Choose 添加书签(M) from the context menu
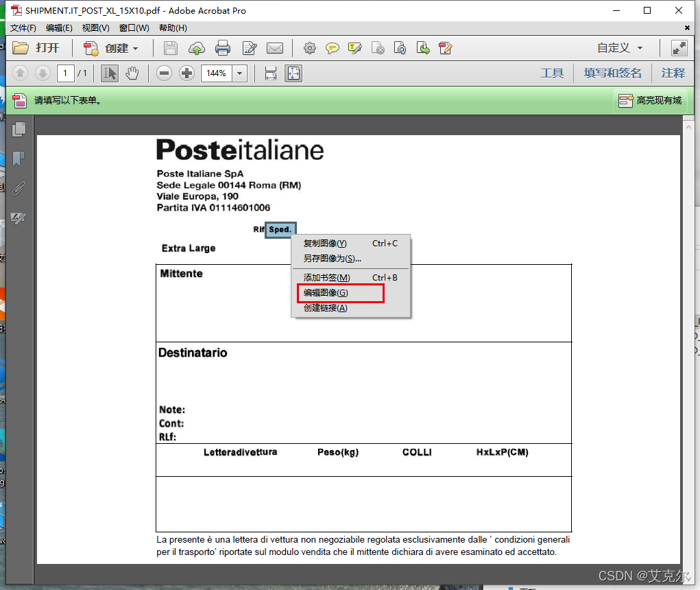Screen dimensions: 700x590 [x=350, y=278]
